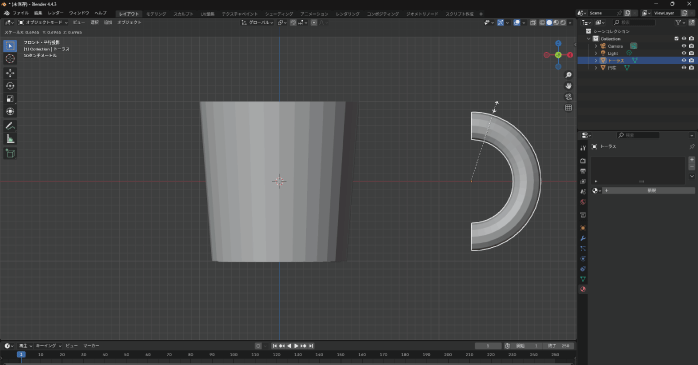Open the Physics properties tab
Image resolution: width=698 pixels, height=365 pixels.
coord(583,259)
